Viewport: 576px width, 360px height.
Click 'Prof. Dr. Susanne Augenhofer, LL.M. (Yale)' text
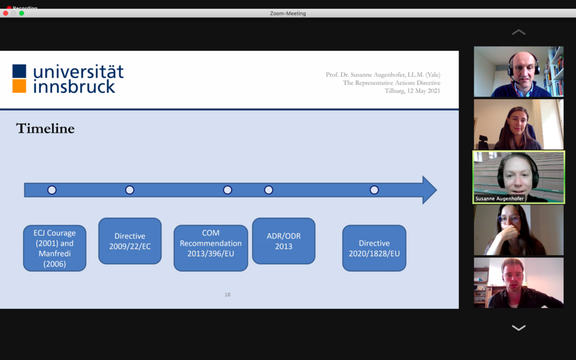click(383, 75)
